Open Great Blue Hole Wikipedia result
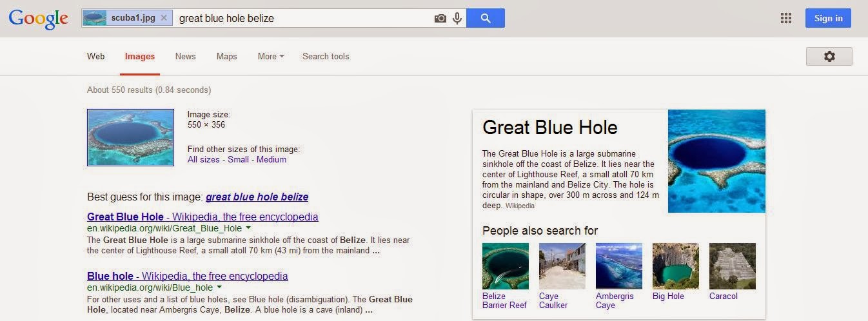This screenshot has height=321, width=868. [202, 217]
